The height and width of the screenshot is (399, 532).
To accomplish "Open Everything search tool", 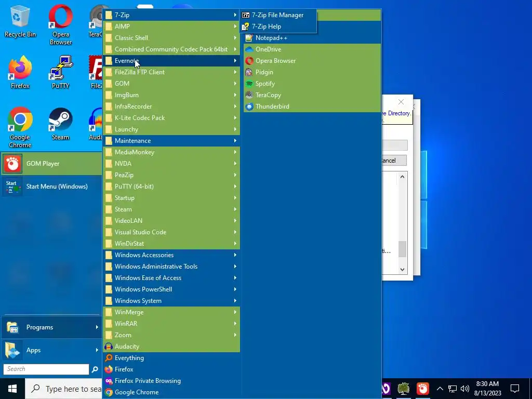I will click(171, 358).
